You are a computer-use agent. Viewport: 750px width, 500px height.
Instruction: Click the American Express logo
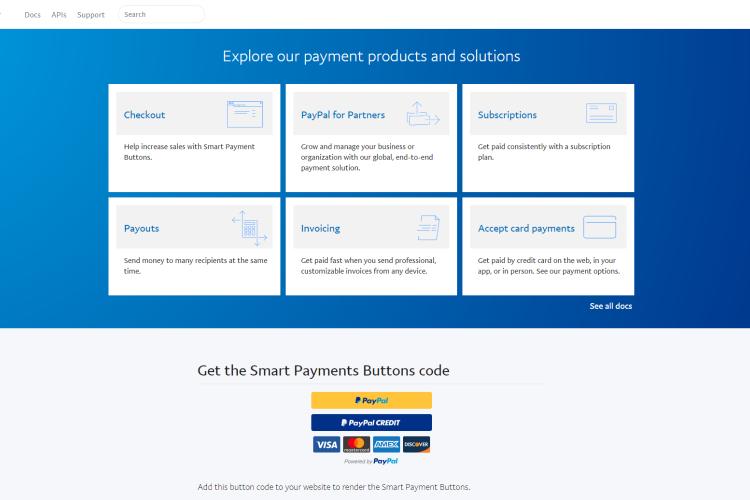[386, 444]
